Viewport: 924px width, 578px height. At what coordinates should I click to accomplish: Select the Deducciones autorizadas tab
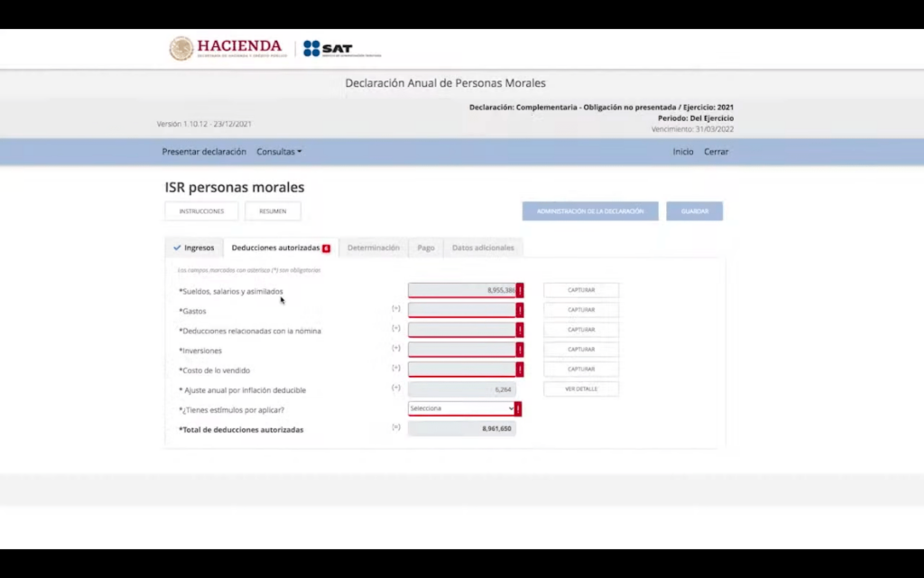[x=281, y=248]
